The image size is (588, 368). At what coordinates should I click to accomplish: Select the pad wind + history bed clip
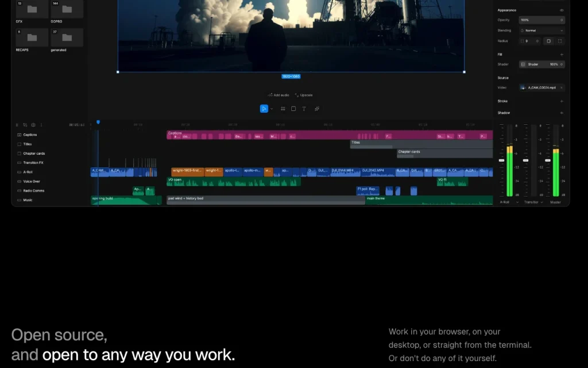[x=266, y=200]
